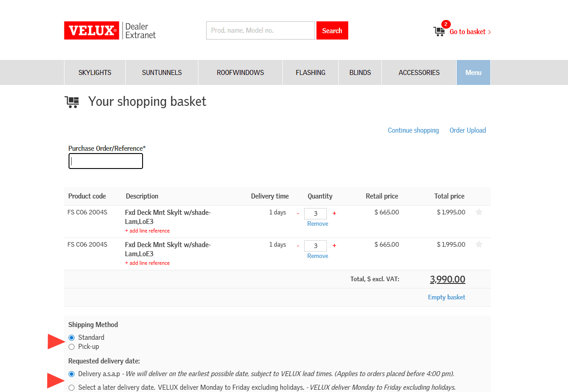
Task: Increase quantity with plus in second row
Action: [x=335, y=245]
